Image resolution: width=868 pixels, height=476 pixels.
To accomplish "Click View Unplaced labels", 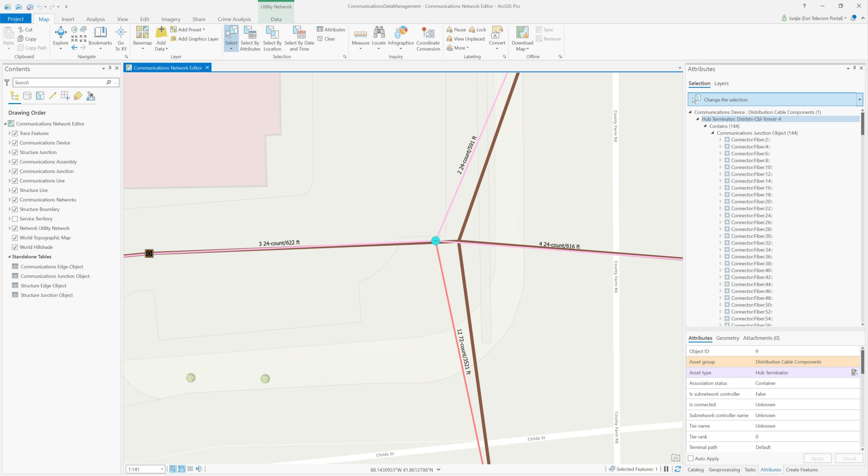I will (466, 39).
